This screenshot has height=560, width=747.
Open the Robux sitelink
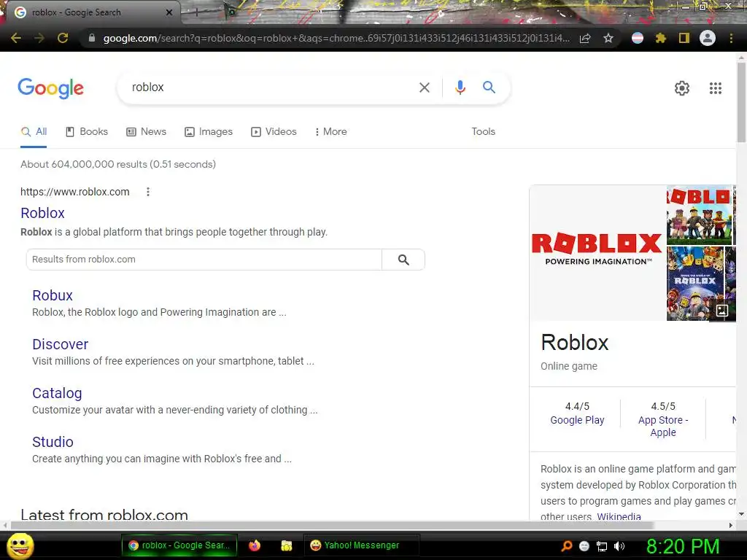pos(53,295)
